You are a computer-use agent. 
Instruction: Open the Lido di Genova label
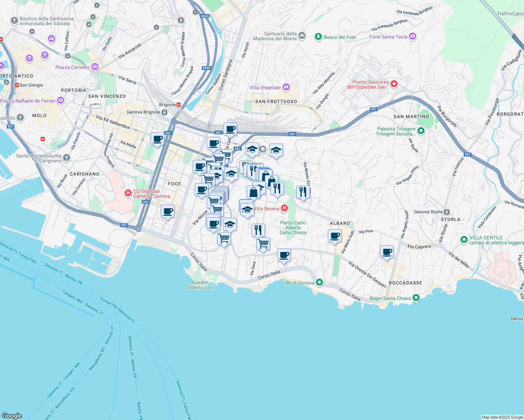298,283
